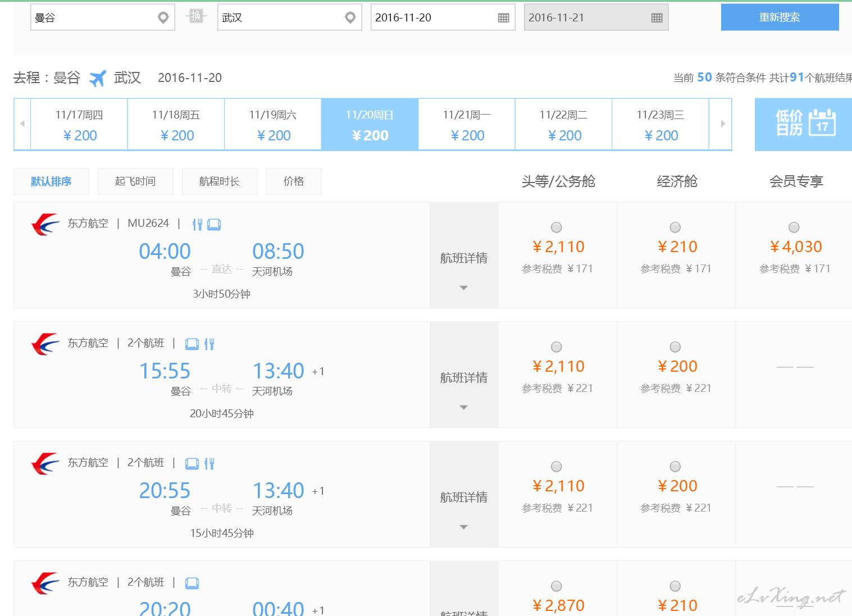Click the 3小时50分钟 duration text

pos(222,294)
